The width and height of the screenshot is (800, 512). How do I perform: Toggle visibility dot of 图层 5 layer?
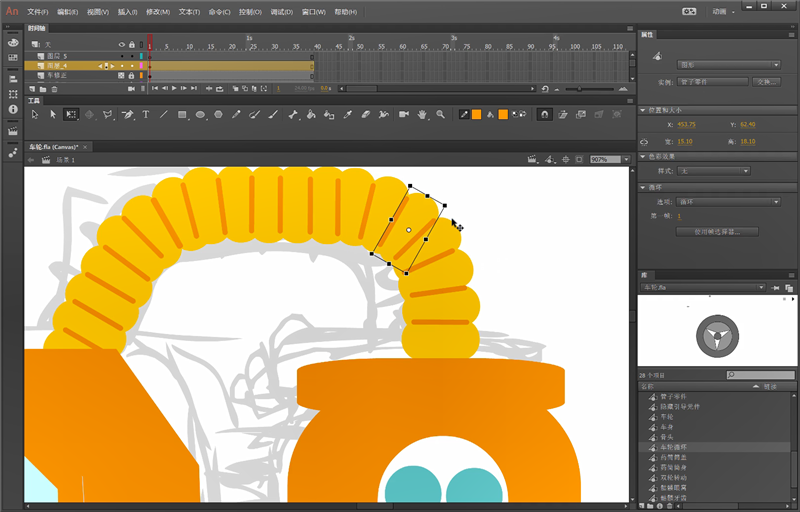tap(121, 56)
